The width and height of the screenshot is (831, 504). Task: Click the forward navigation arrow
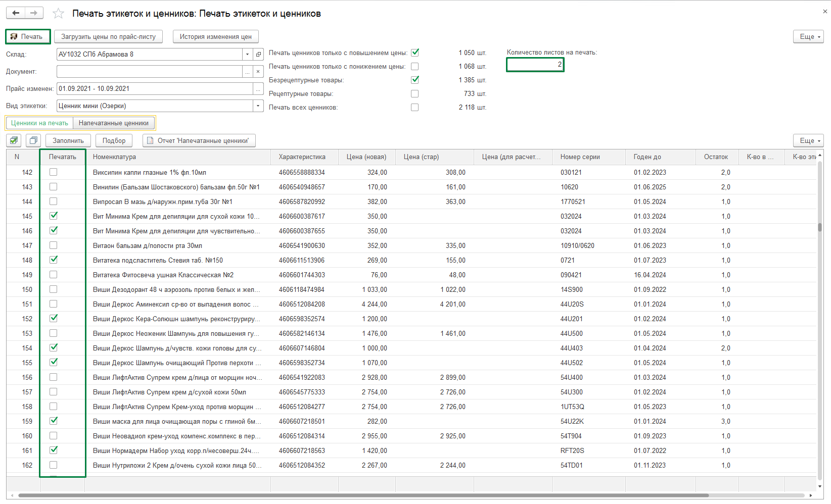coord(34,13)
